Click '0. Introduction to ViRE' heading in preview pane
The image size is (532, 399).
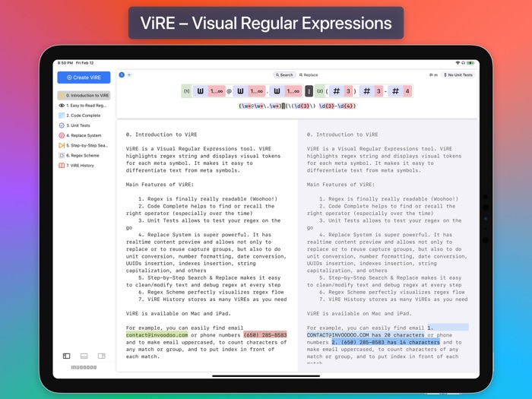[342, 135]
